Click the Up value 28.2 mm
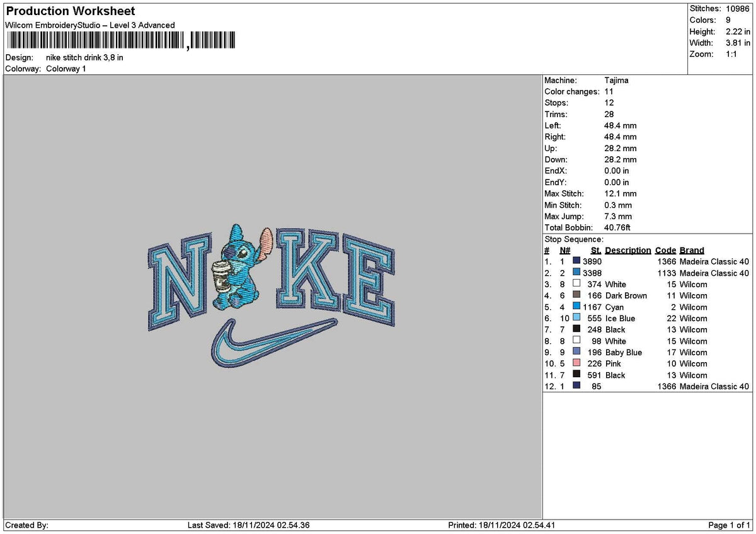This screenshot has height=534, width=756. [x=621, y=148]
